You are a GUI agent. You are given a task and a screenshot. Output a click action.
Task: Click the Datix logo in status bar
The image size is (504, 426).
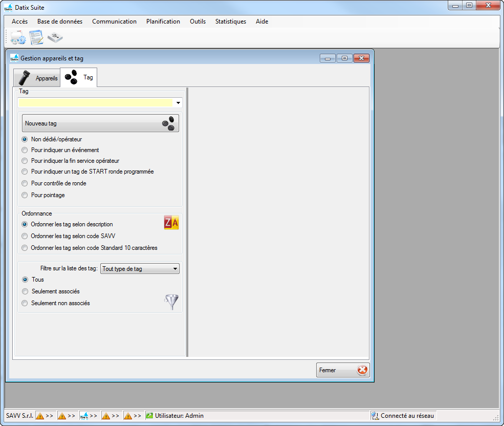tap(84, 416)
